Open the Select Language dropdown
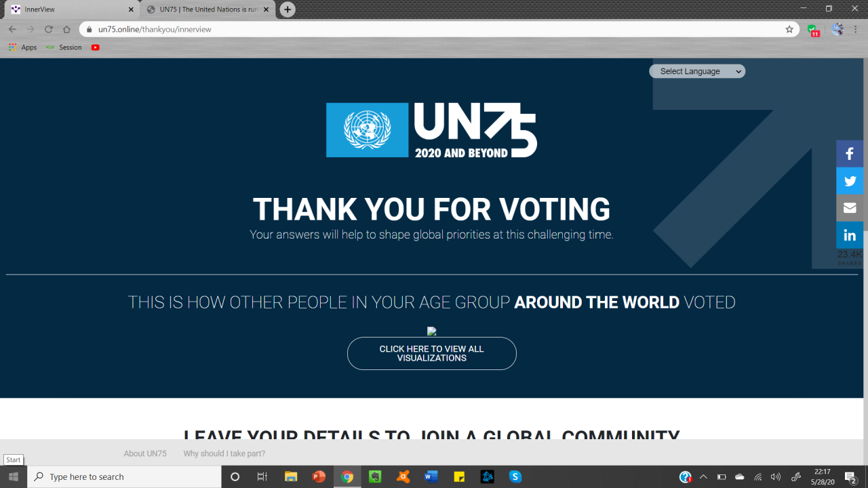The image size is (868, 488). (x=697, y=71)
